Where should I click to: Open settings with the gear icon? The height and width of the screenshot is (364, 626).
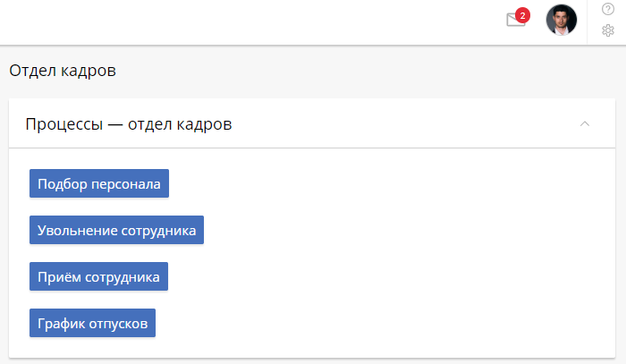(x=607, y=30)
